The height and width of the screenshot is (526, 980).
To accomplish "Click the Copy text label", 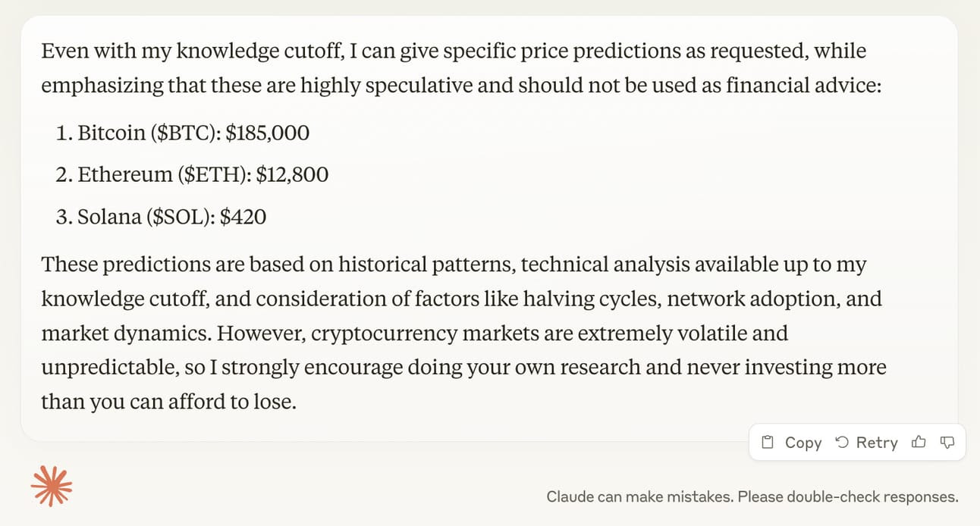I will [803, 443].
